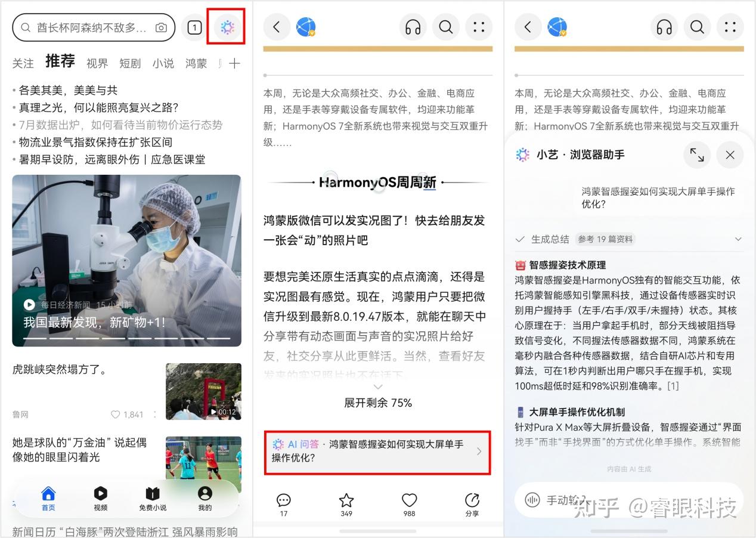Open headline 物流业景气指数保持在扩张区间

(95, 142)
